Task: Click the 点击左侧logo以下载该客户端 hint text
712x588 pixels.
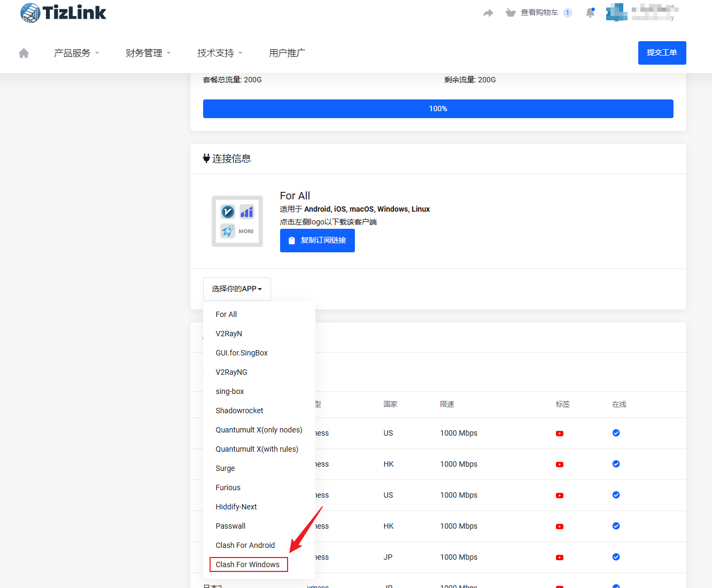Action: click(328, 222)
